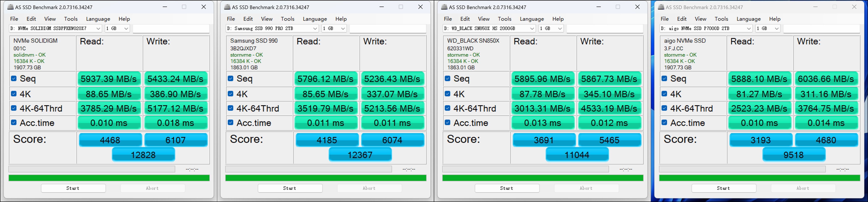Start the benchmark in the WD_BLACK window
The width and height of the screenshot is (868, 202).
pyautogui.click(x=507, y=188)
